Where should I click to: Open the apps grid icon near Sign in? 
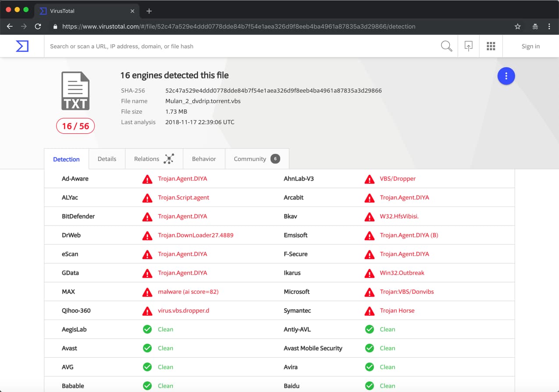[x=491, y=46]
